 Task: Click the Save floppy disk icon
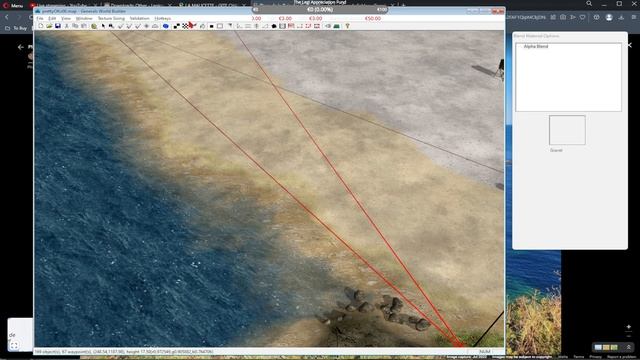[58, 26]
